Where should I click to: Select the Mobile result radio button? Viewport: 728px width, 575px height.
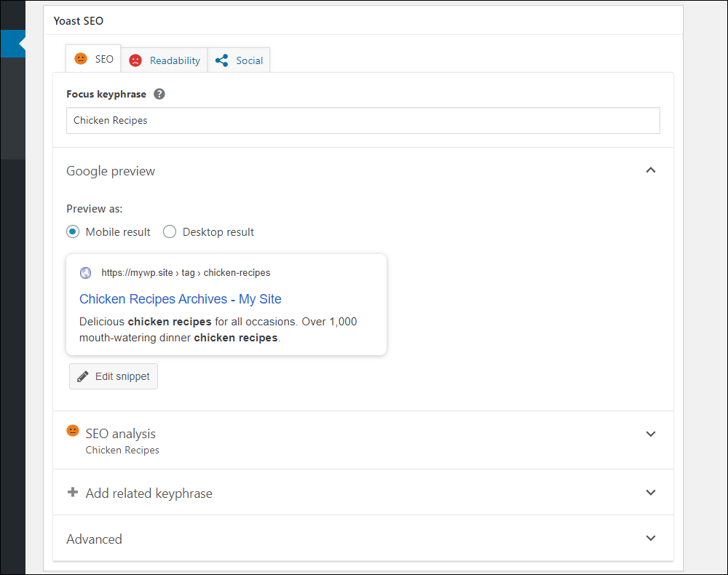73,231
